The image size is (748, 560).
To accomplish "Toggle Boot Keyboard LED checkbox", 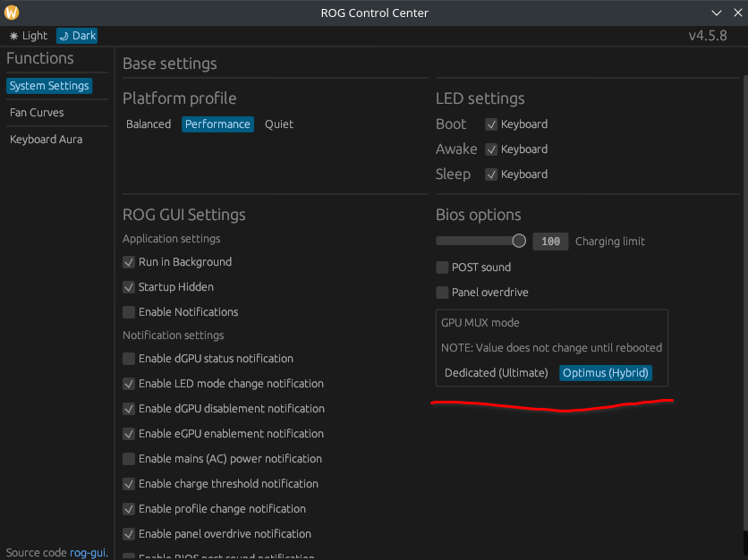I will pos(491,124).
